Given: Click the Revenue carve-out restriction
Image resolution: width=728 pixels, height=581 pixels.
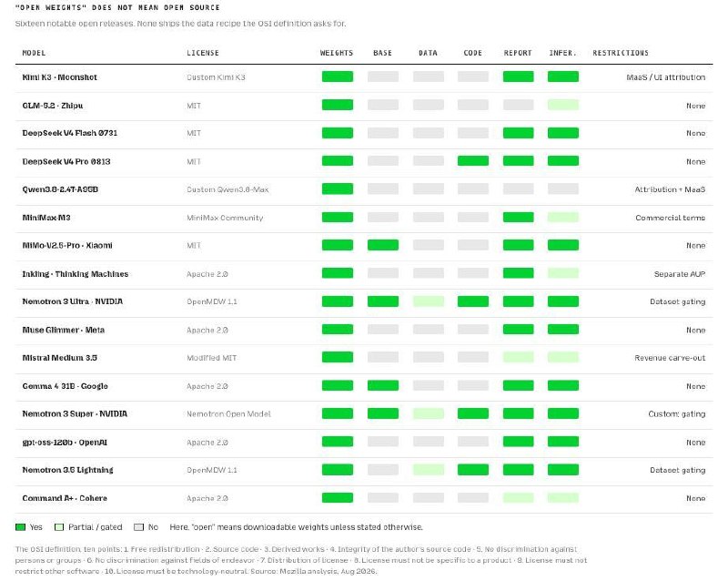Looking at the screenshot, I should [x=670, y=358].
